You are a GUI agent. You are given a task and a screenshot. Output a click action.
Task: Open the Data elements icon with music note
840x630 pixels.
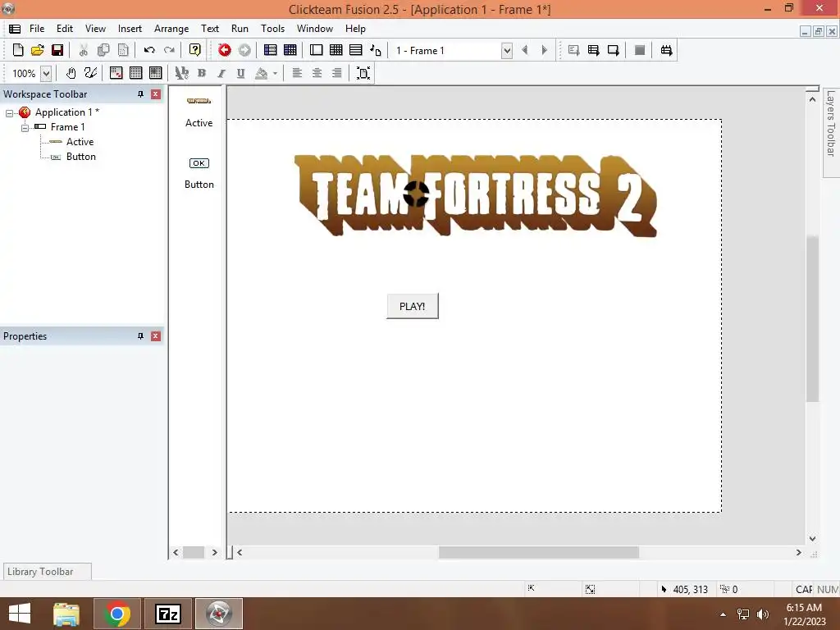pyautogui.click(x=376, y=50)
